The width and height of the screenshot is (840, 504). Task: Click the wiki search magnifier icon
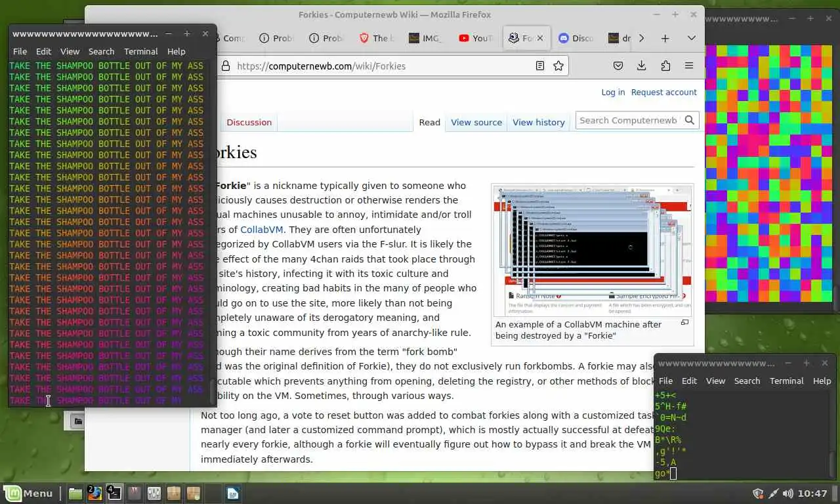pyautogui.click(x=690, y=120)
